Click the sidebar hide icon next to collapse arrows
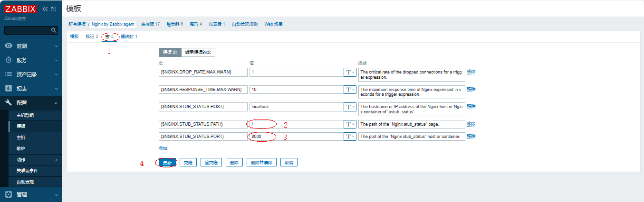Screen dimensions: 644x202 pos(53,9)
